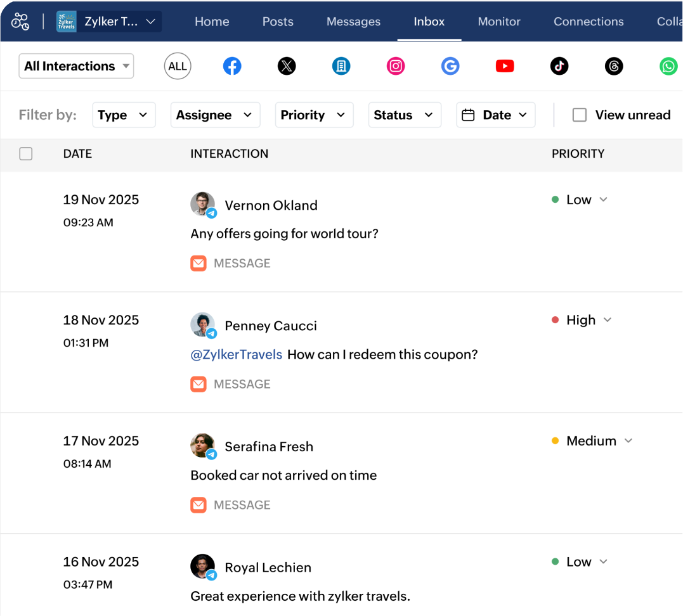Select the Inbox tab

(429, 22)
